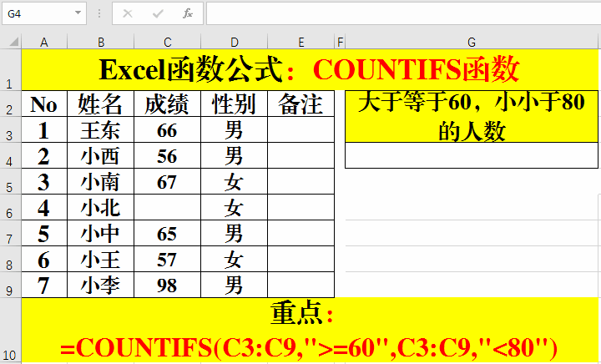The height and width of the screenshot is (364, 601).
Task: Select row 7 header
Action: point(10,233)
